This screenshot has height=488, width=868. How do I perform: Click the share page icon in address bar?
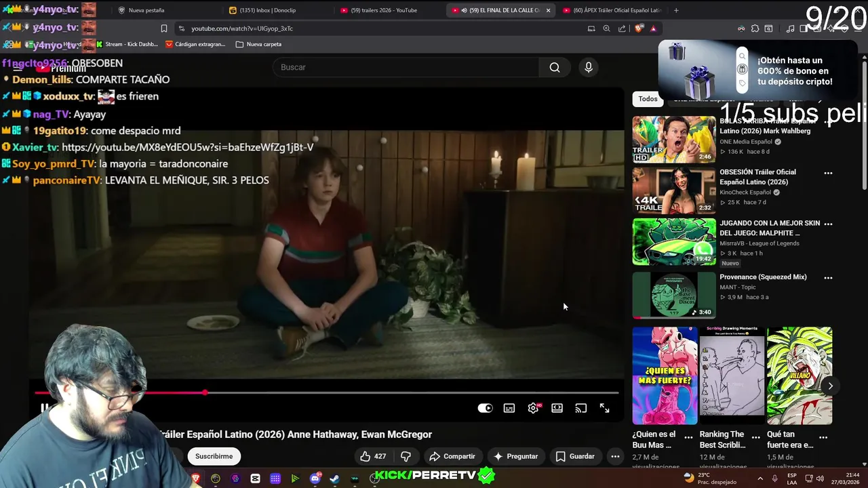point(622,28)
